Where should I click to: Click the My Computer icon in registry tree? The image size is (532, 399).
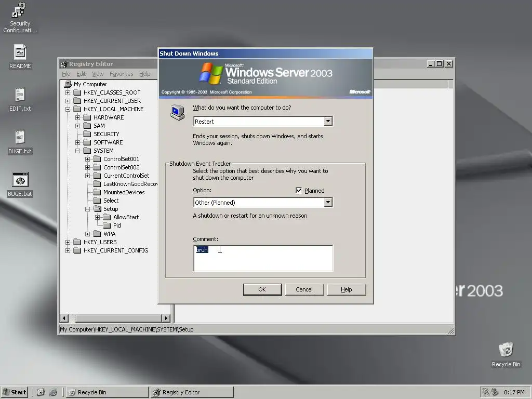click(68, 84)
